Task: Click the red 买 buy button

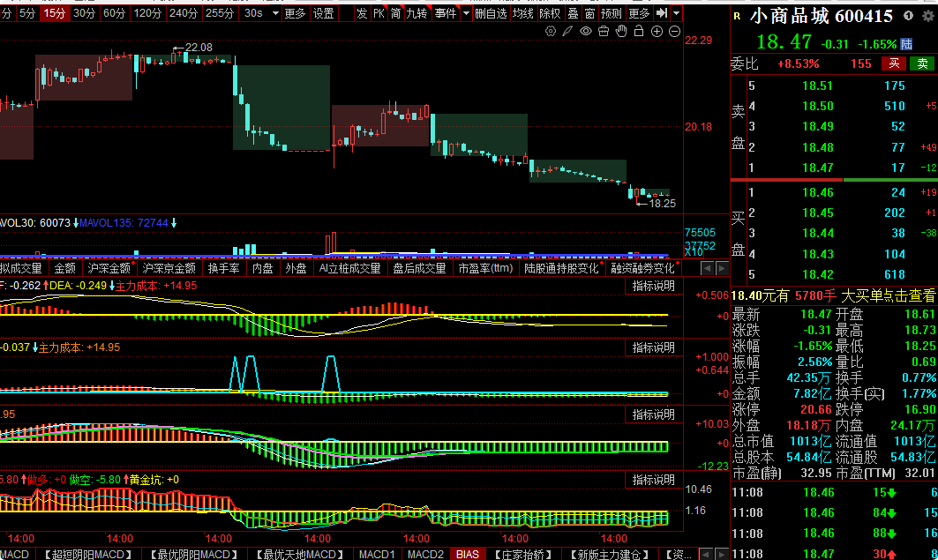Action: point(894,63)
